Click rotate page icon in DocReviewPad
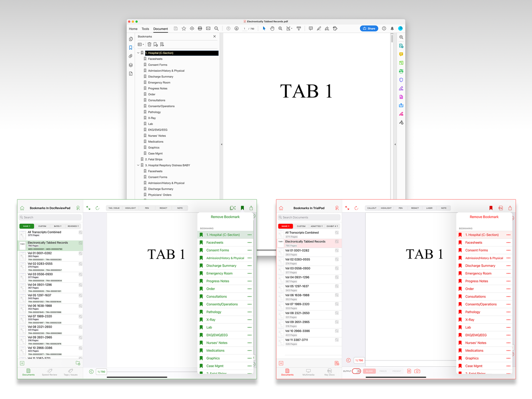The height and width of the screenshot is (399, 532). (x=98, y=208)
